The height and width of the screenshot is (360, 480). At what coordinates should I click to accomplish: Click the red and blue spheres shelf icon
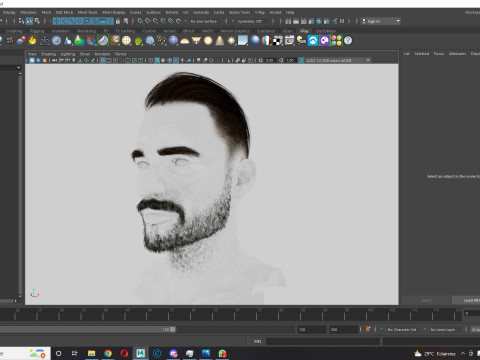point(21,41)
